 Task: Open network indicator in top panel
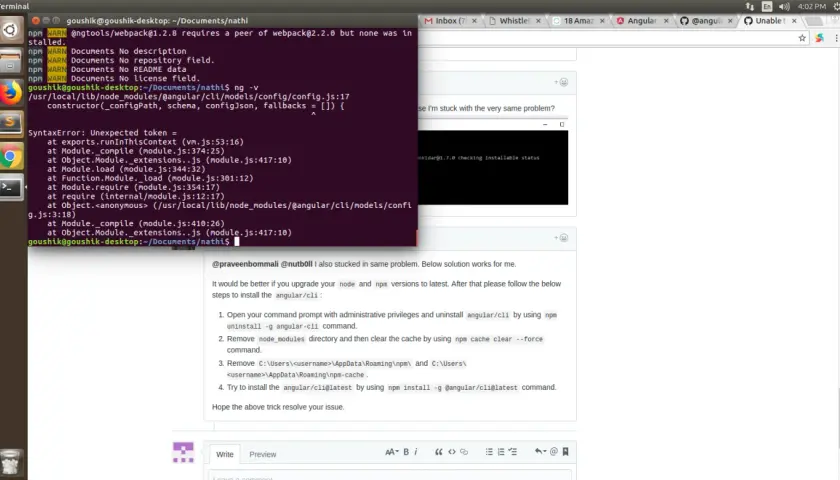[x=749, y=6]
